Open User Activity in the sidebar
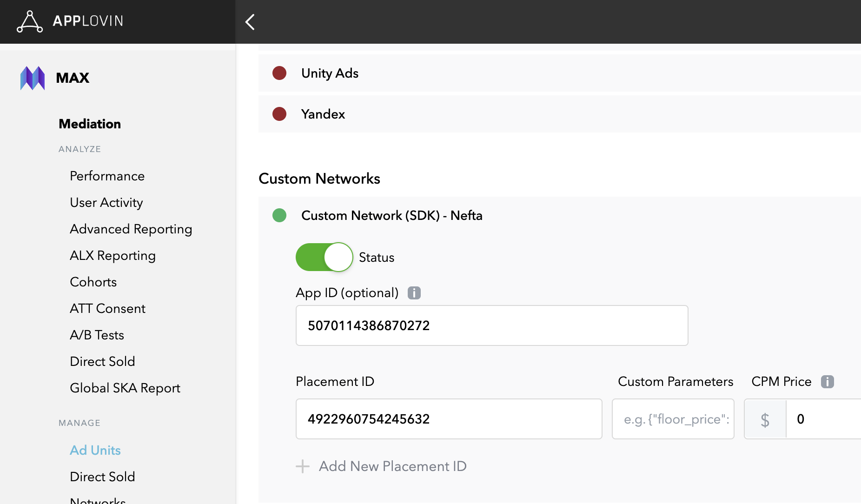 click(106, 202)
